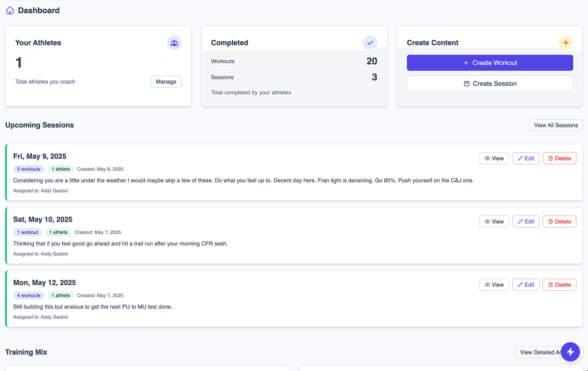Edit the Mon, May 12 session
Viewport: 588px width, 371px height.
pyautogui.click(x=526, y=285)
